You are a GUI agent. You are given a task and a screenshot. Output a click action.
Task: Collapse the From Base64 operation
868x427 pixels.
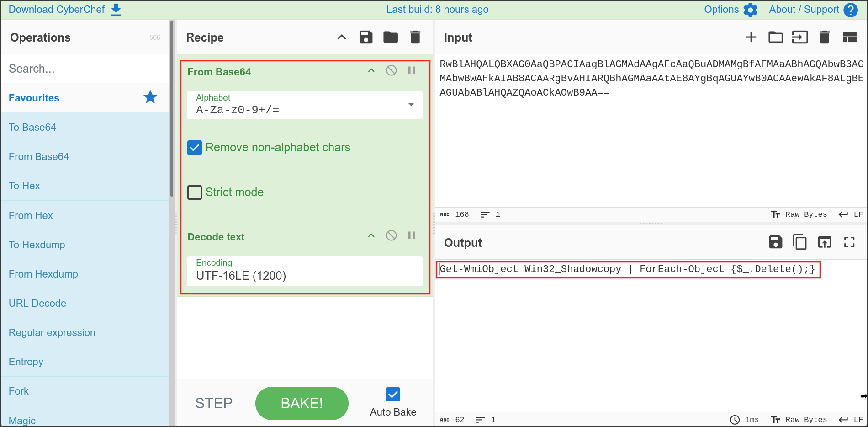pyautogui.click(x=371, y=70)
